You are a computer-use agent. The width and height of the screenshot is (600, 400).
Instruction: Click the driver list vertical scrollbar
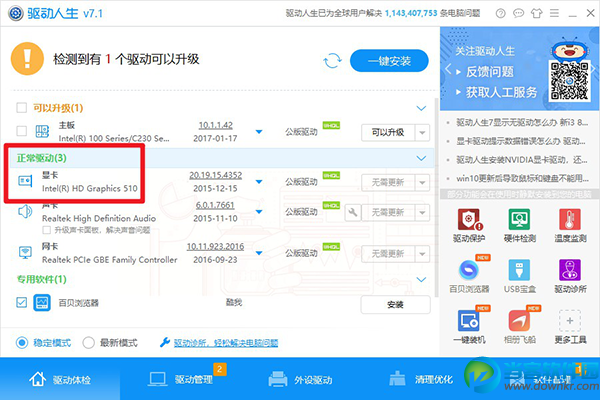tap(436, 197)
